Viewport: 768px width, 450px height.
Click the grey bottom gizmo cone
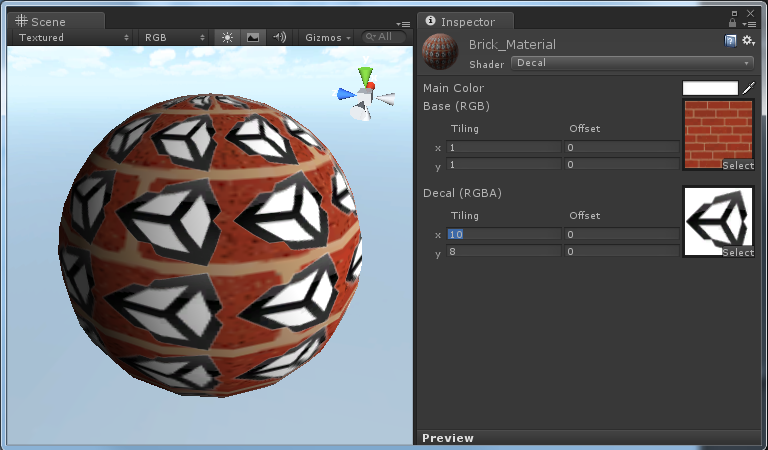pyautogui.click(x=360, y=113)
